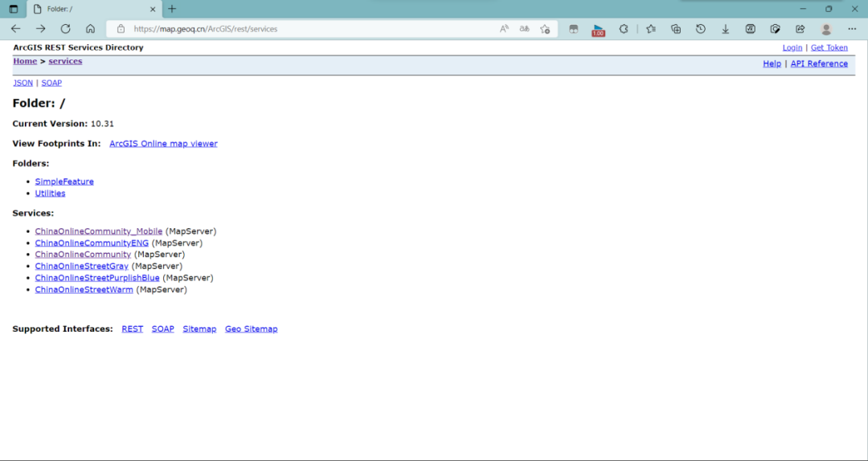Select REST under Supported Interfaces

(x=133, y=328)
